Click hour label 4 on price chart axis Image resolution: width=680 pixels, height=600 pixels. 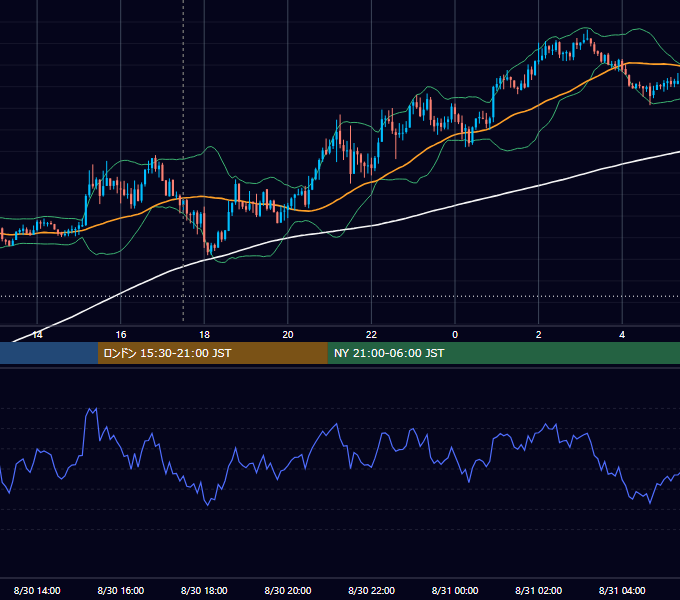click(622, 335)
